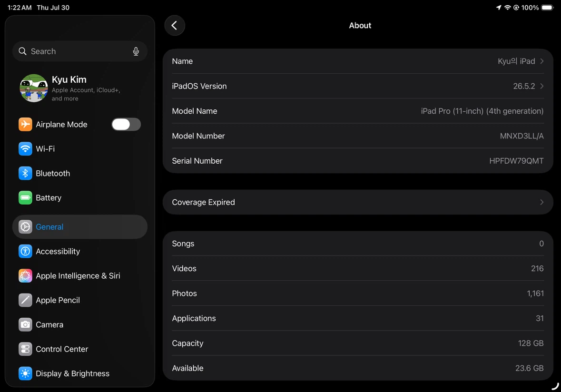Click the Search settings field
Screen dimensions: 561x392
pyautogui.click(x=80, y=51)
